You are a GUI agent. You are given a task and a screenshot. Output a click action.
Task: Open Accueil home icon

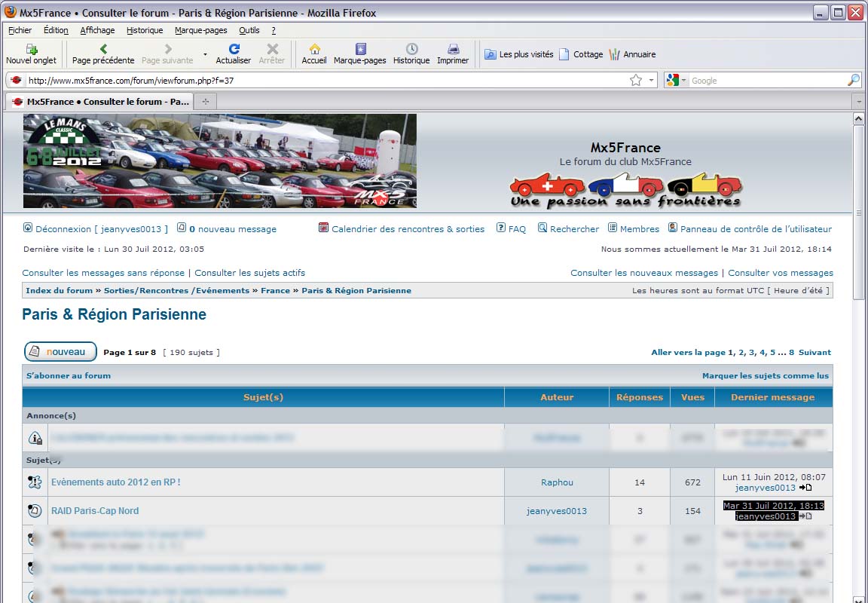(314, 49)
